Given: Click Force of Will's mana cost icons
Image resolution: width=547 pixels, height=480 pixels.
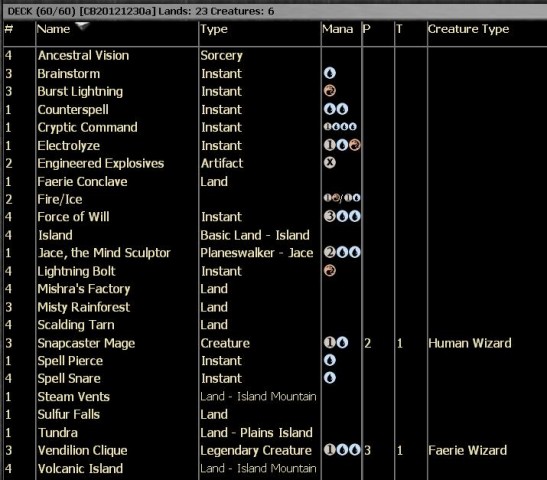Looking at the screenshot, I should click(x=342, y=216).
